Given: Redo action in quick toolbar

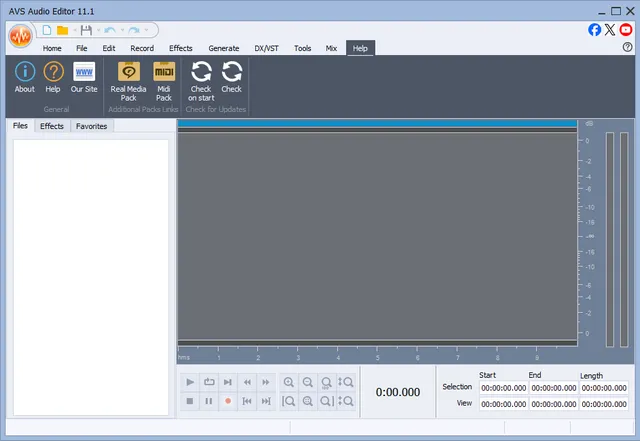Looking at the screenshot, I should tap(134, 30).
